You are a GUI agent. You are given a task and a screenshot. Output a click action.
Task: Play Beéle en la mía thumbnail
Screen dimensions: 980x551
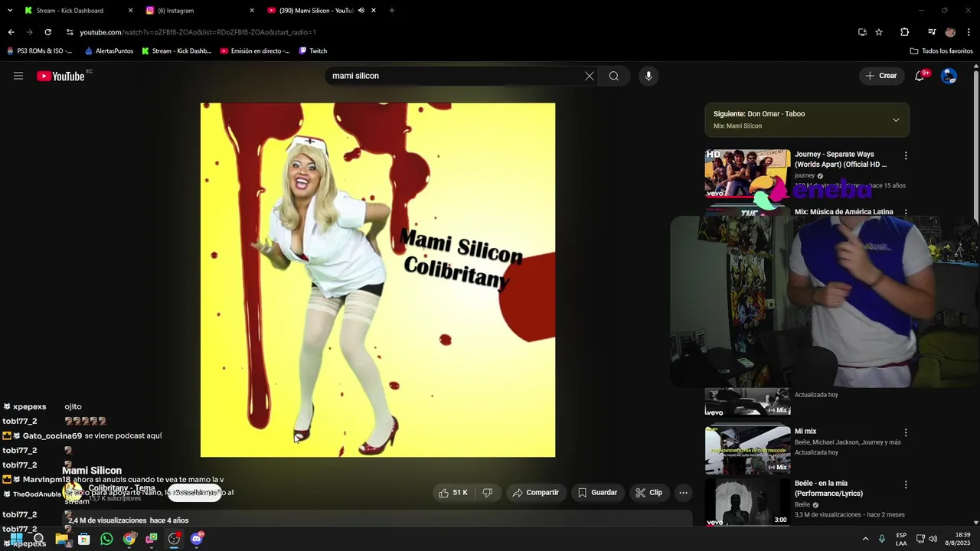747,501
